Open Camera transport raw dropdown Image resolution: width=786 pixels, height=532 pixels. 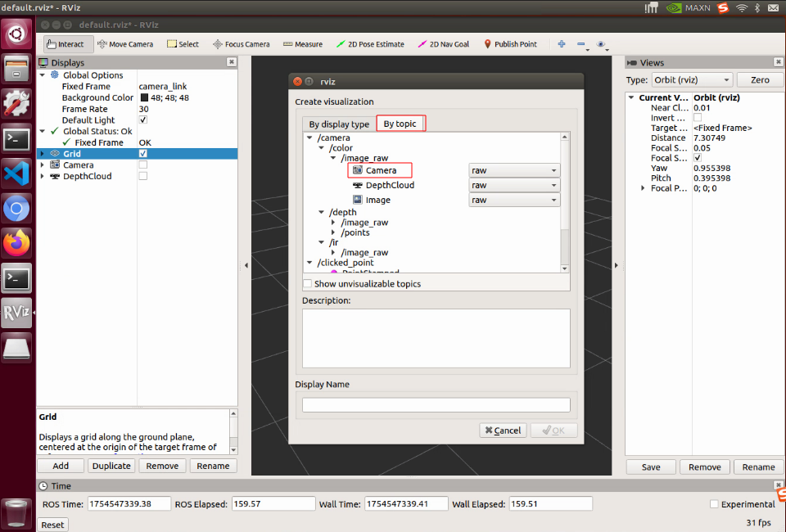pyautogui.click(x=514, y=170)
